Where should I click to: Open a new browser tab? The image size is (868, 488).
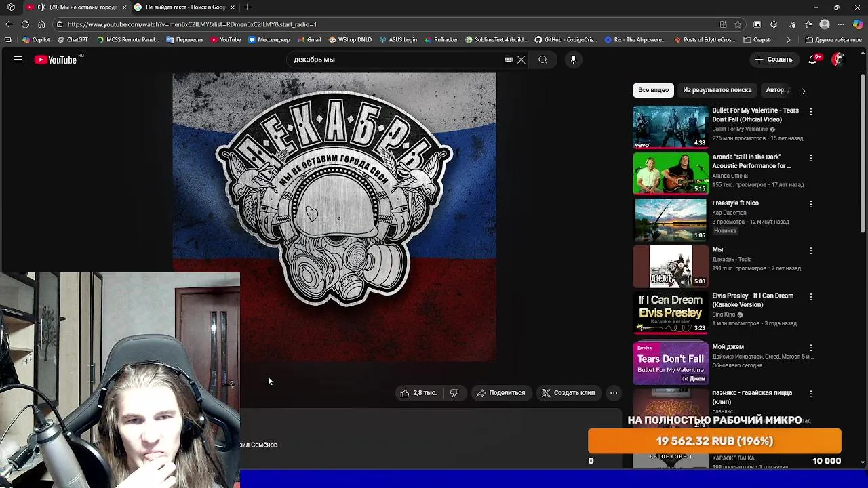pos(248,7)
